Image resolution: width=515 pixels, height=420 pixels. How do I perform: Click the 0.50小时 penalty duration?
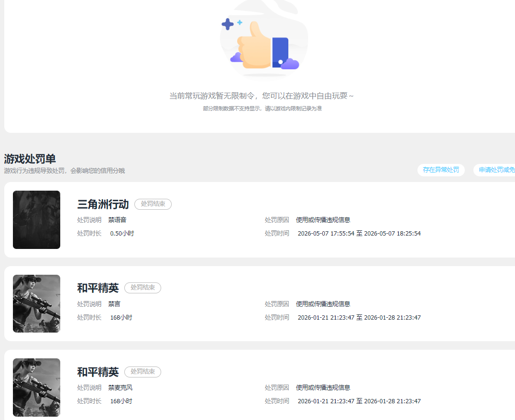122,233
